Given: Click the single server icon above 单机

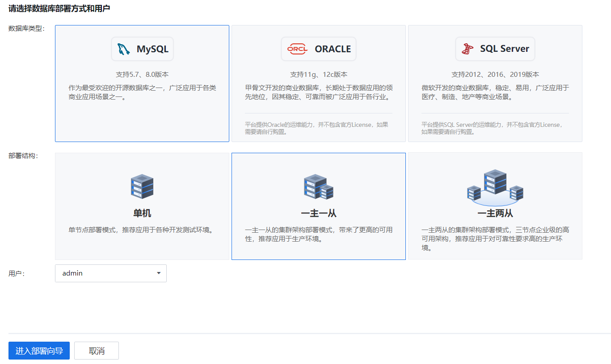Looking at the screenshot, I should pos(142,187).
